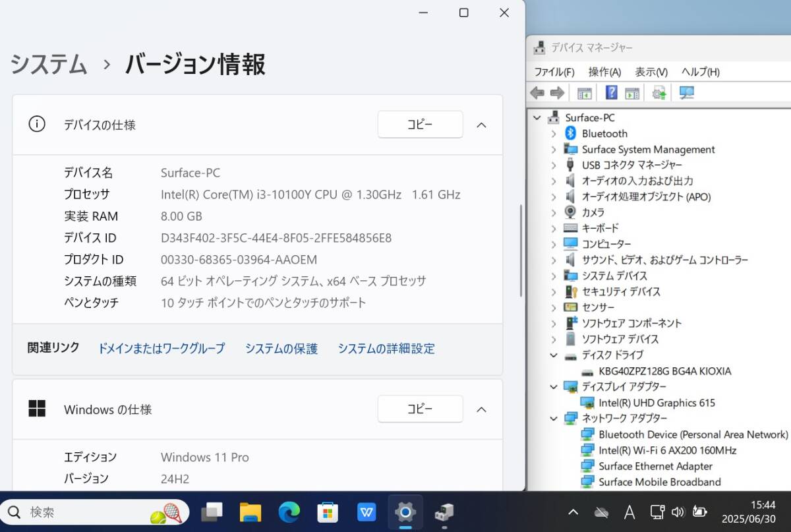This screenshot has width=791, height=532.
Task: Click the battery icon in the tray
Action: (699, 512)
